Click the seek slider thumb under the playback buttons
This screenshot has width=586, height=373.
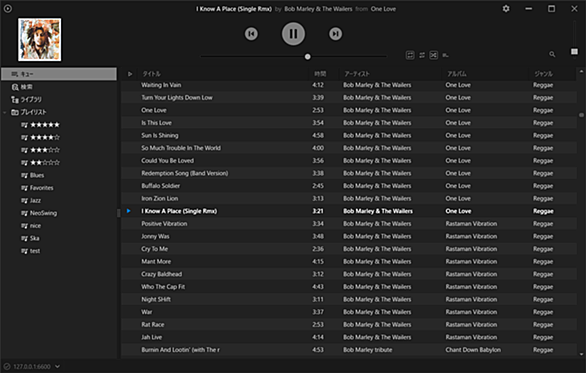click(x=308, y=57)
